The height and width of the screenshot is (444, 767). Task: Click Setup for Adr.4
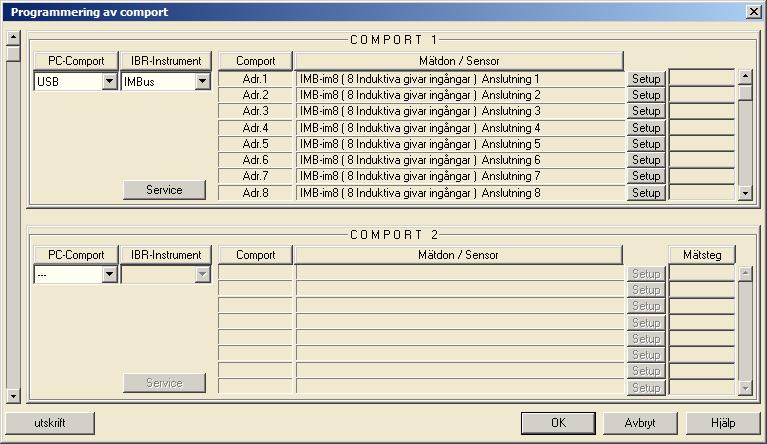pos(646,128)
